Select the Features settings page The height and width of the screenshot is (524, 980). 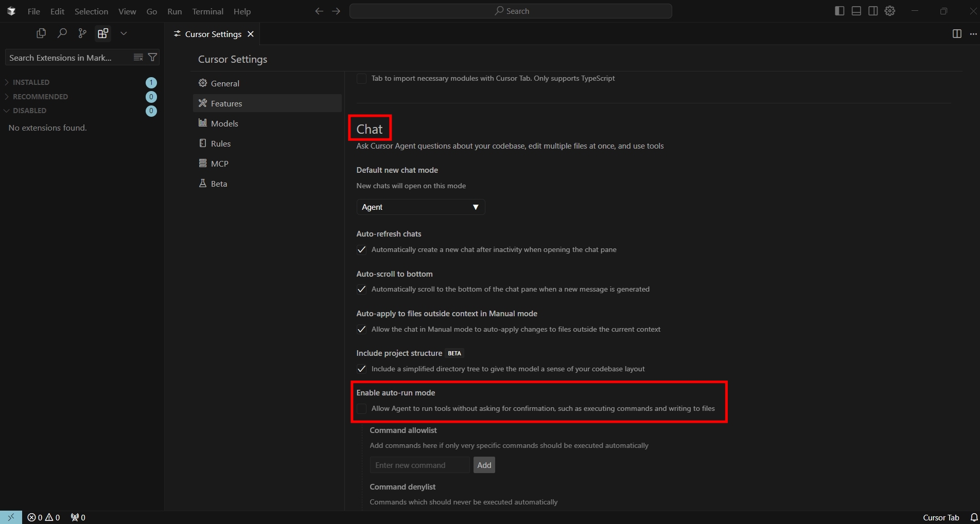pyautogui.click(x=267, y=103)
